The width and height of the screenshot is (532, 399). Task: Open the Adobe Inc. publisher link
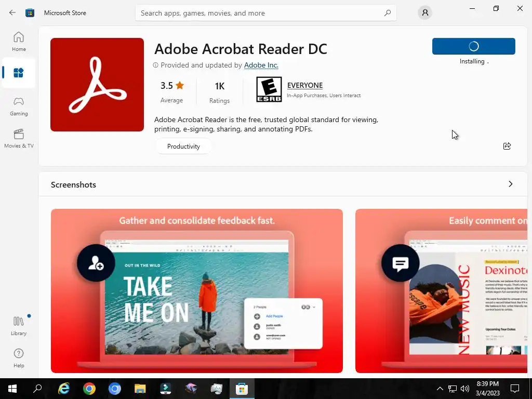click(261, 65)
